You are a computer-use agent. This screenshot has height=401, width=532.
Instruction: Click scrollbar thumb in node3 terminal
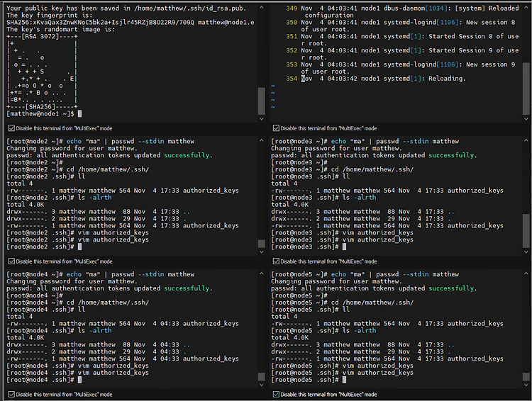pos(526,230)
